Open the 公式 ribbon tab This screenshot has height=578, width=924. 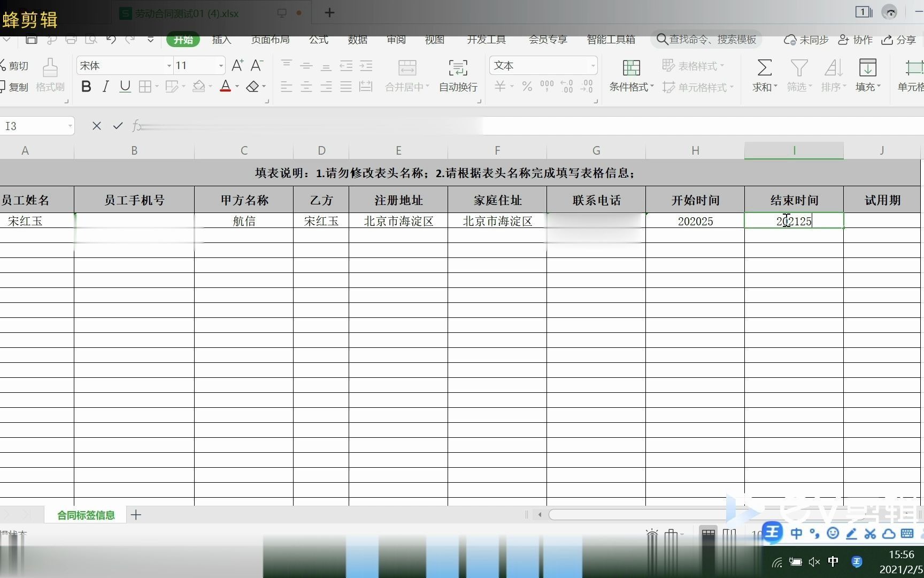pos(319,40)
